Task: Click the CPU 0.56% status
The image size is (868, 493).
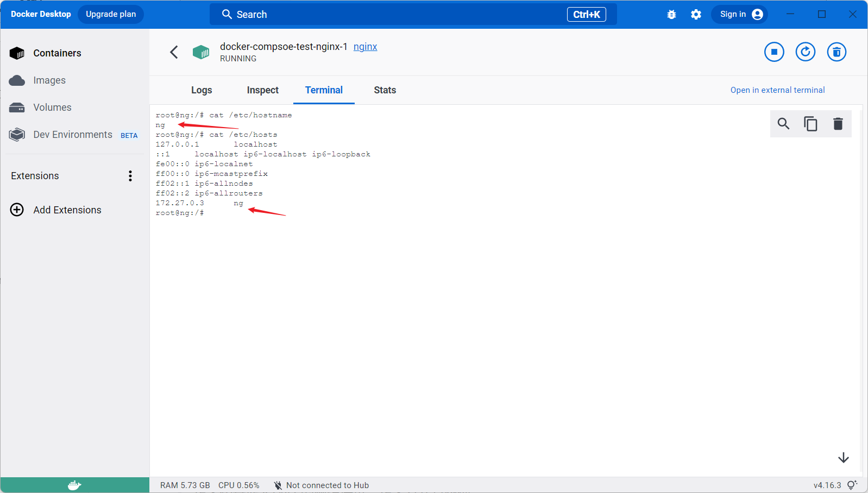Action: click(239, 485)
